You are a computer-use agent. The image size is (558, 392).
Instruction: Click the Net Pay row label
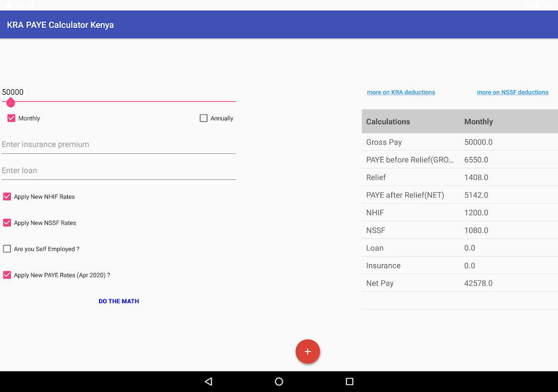(380, 284)
